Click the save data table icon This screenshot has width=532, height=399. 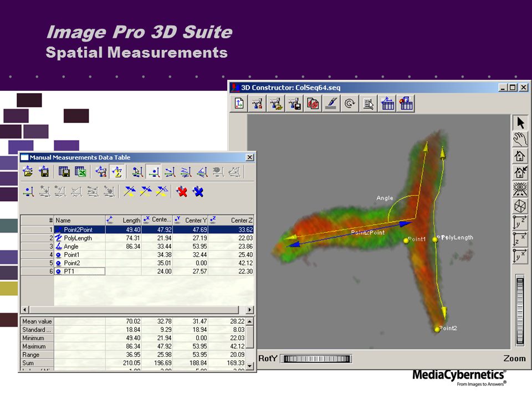[64, 172]
